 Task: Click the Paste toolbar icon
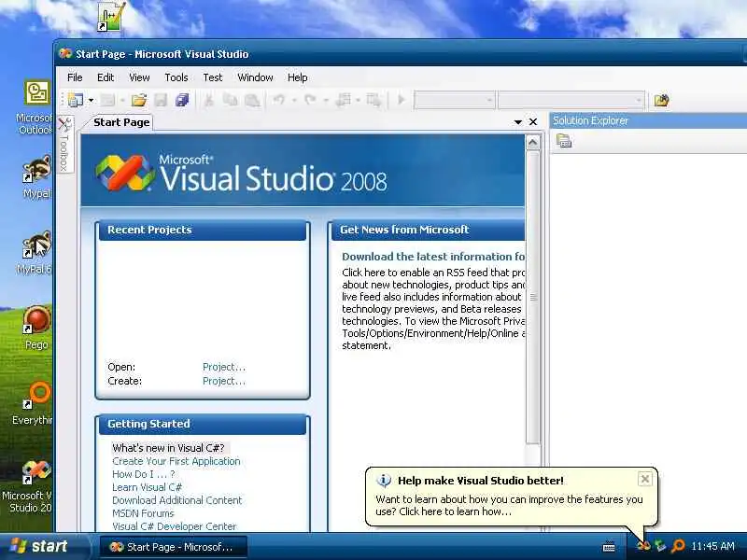(x=252, y=100)
